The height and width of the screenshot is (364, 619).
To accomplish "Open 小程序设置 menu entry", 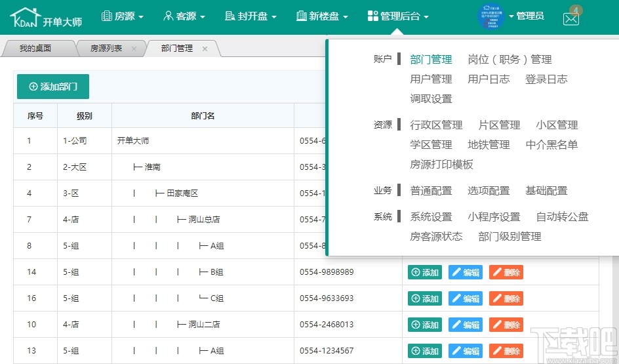I will (494, 216).
